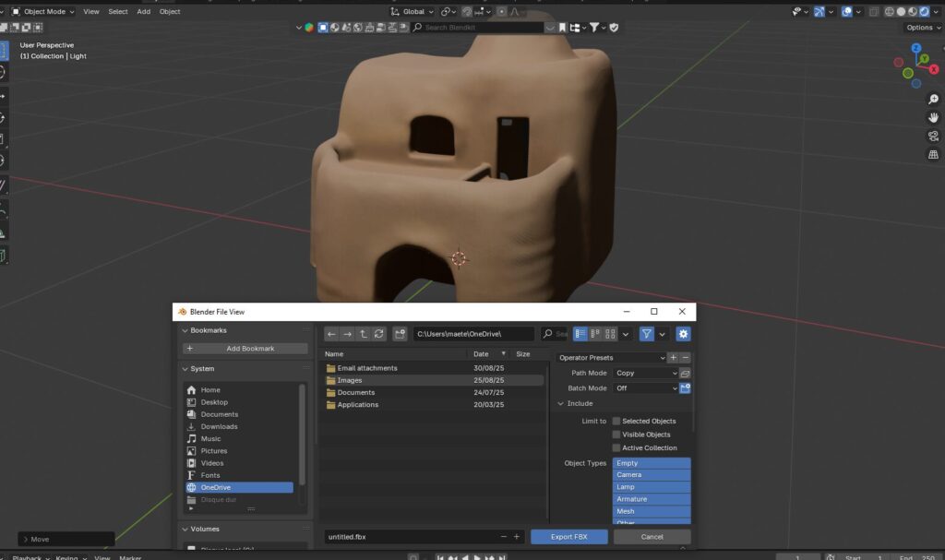Open the Select menu
This screenshot has height=560, width=945.
(117, 11)
